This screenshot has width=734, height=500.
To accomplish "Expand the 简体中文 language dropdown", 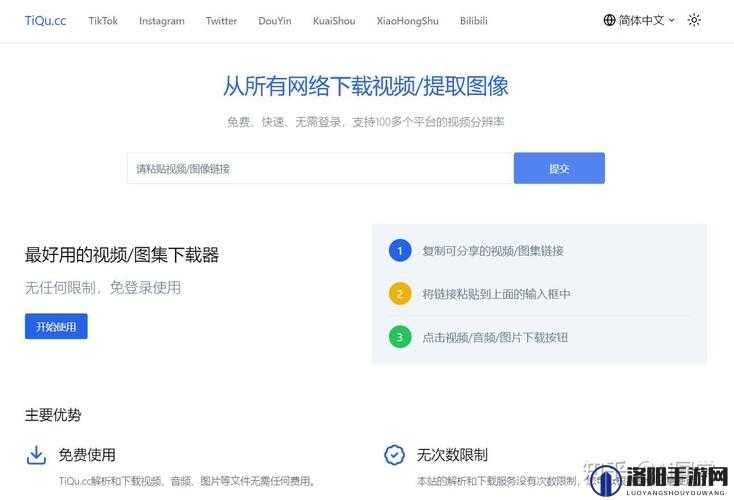I will pyautogui.click(x=639, y=20).
